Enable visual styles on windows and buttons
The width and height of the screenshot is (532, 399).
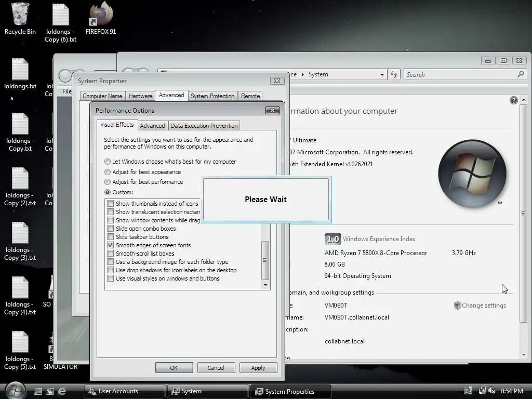(110, 278)
